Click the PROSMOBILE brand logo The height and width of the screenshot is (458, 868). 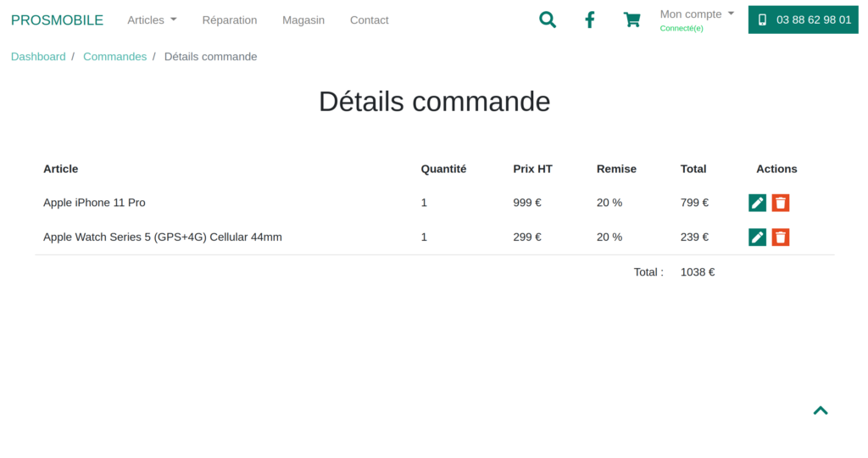point(57,20)
